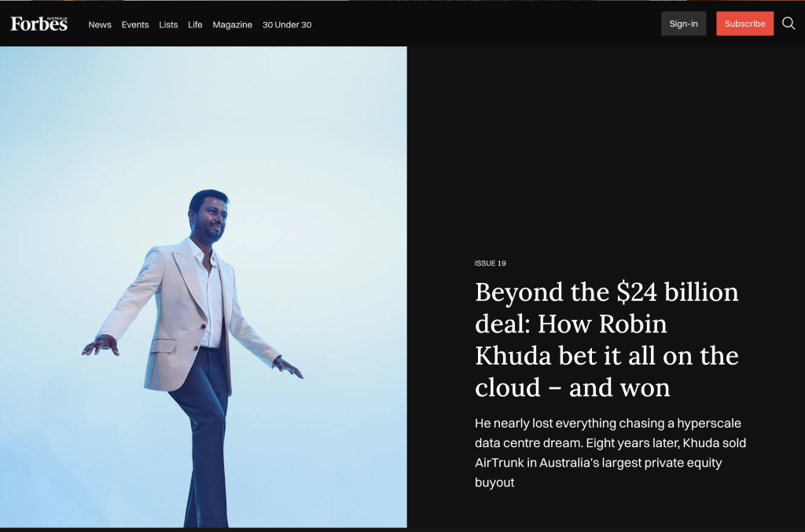Click the red Subscribe button
Screen dimensions: 805x532
[744, 24]
